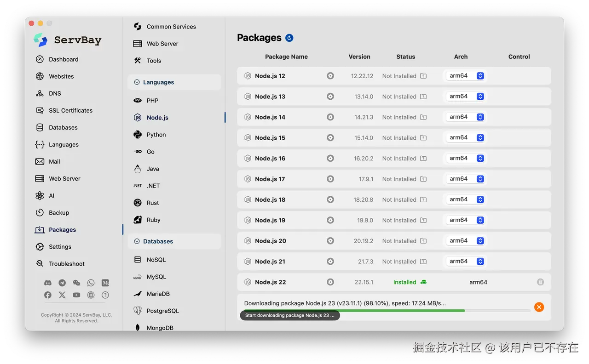This screenshot has width=589, height=364.
Task: Click the Node.js 23 download progress bar
Action: [x=387, y=311]
